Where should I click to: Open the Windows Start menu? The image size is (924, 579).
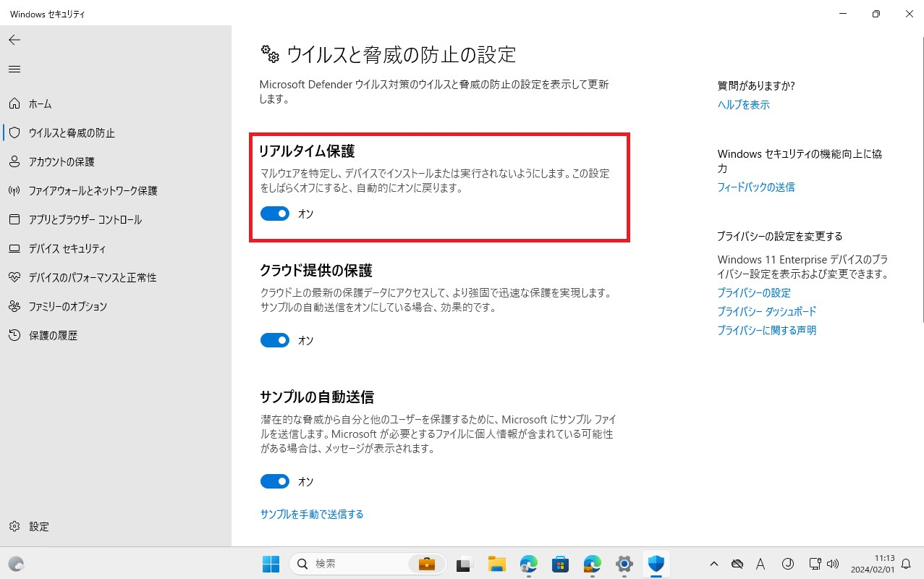(271, 564)
